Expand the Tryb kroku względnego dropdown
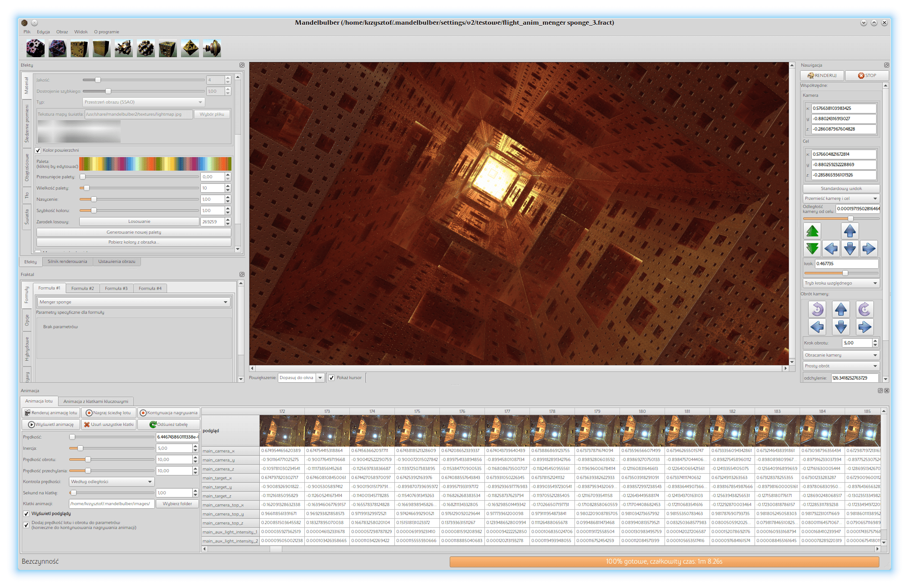Screen dimensions: 909x588 (x=841, y=283)
